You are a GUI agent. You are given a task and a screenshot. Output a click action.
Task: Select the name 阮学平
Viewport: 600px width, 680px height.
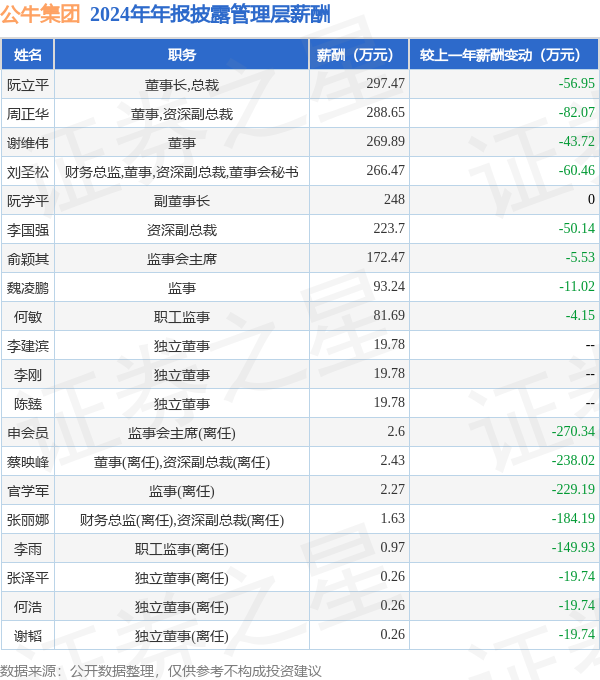coord(28,201)
